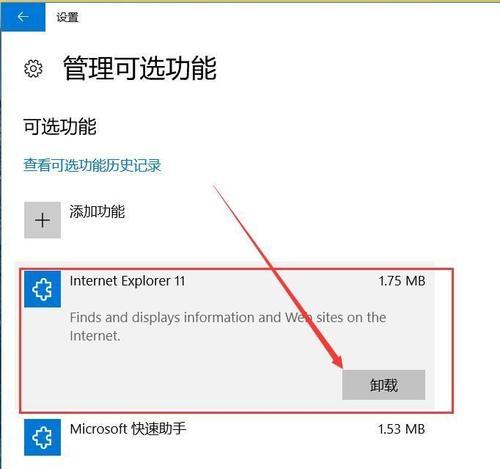Select the Microsoft 快速助手 puzzle icon
Image resolution: width=500 pixels, height=469 pixels.
pyautogui.click(x=42, y=437)
